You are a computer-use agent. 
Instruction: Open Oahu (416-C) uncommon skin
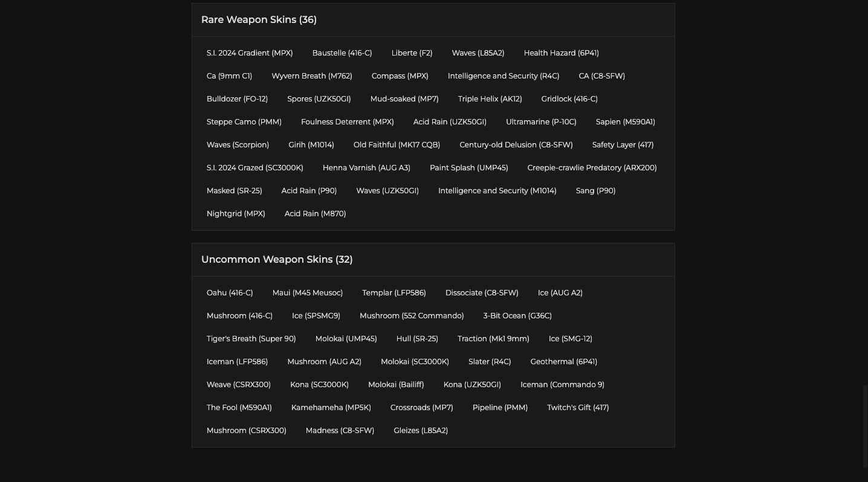point(230,293)
